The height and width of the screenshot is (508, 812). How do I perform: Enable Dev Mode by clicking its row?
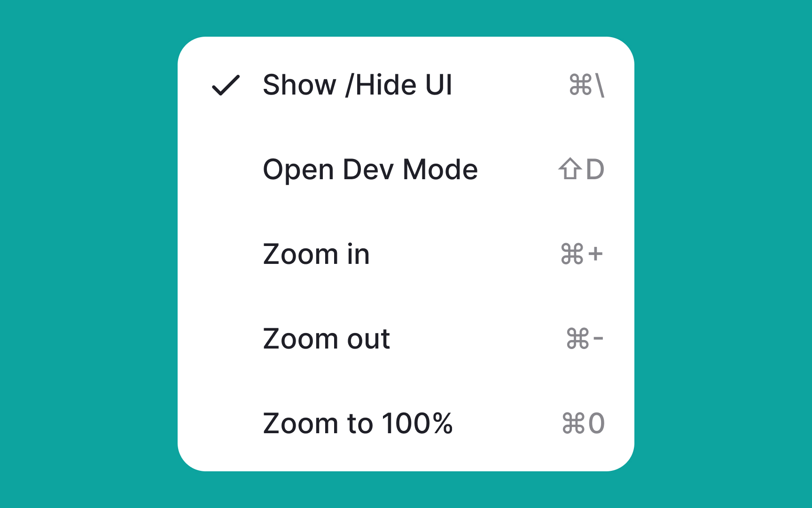[370, 170]
